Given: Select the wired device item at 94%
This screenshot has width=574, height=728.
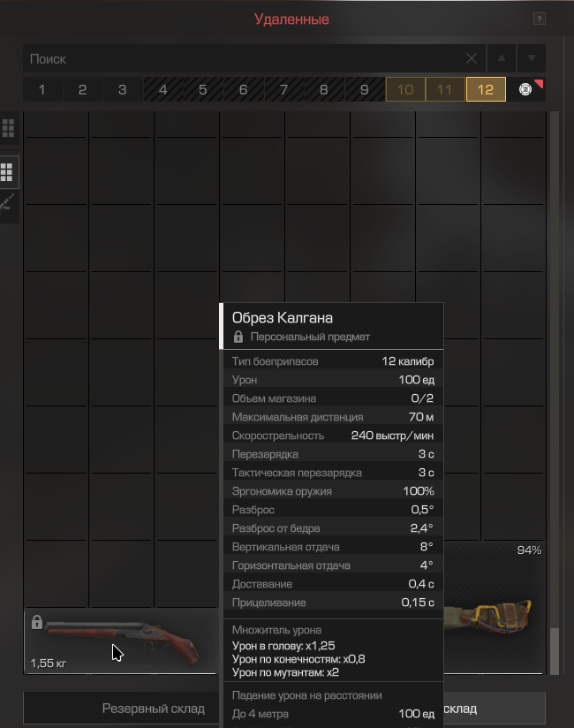Looking at the screenshot, I should 493,608.
